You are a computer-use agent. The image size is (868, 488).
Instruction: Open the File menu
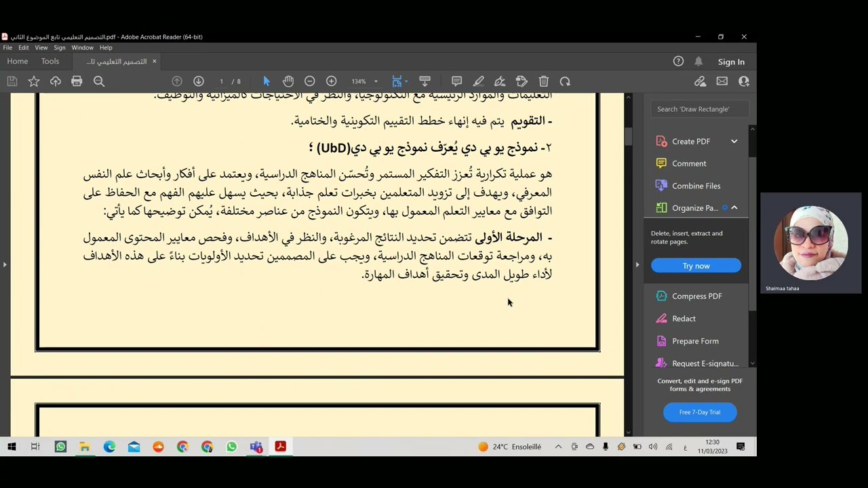point(7,47)
